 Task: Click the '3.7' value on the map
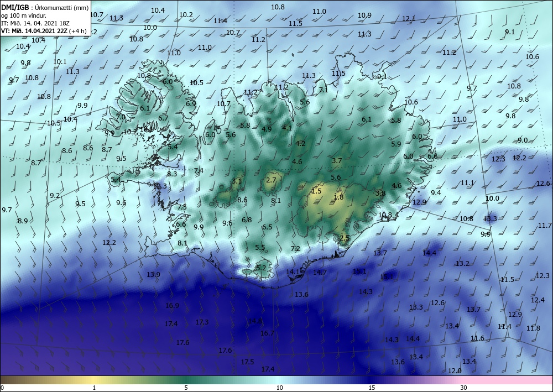coord(337,161)
